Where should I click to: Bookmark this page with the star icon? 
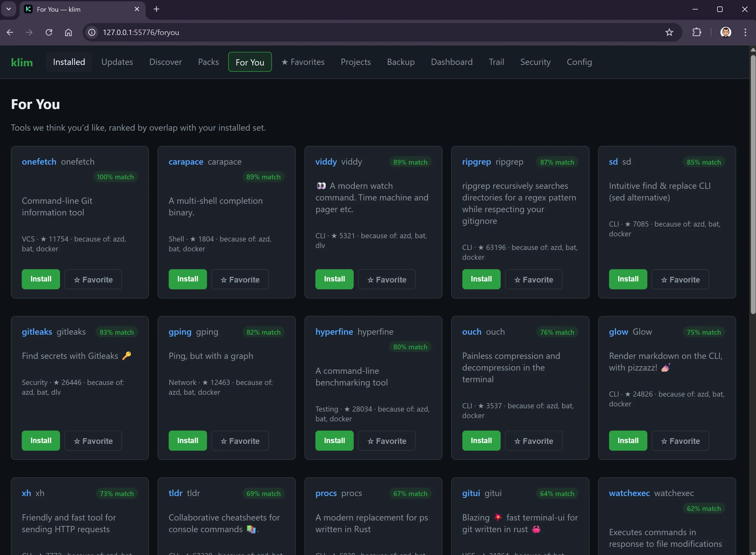click(x=669, y=32)
